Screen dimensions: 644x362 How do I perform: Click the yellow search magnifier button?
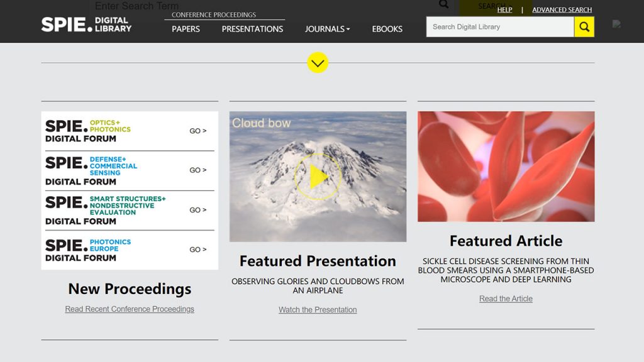point(584,27)
